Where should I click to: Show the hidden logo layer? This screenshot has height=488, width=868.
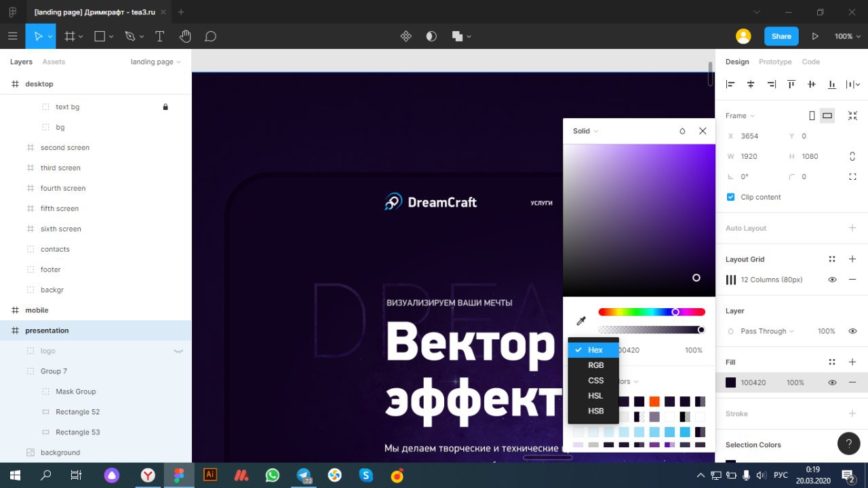(x=178, y=351)
